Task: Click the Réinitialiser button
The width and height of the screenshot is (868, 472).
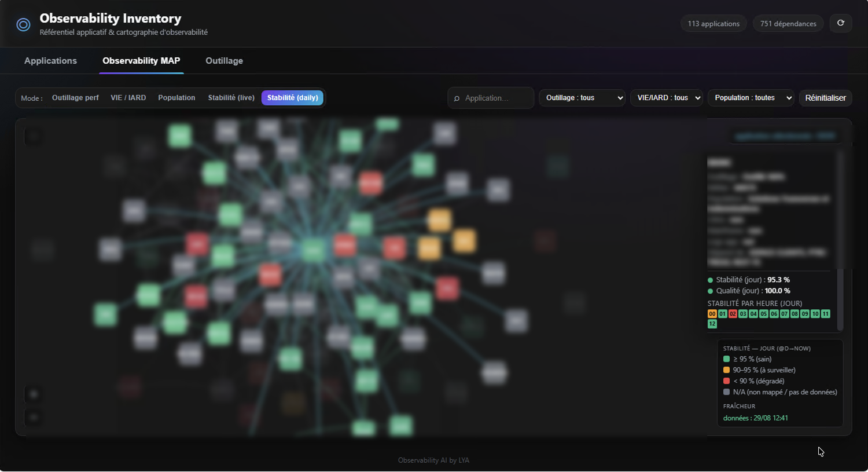Action: (x=825, y=98)
